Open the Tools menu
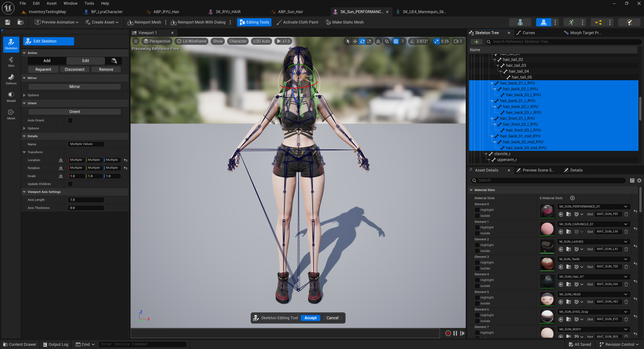 (x=89, y=3)
